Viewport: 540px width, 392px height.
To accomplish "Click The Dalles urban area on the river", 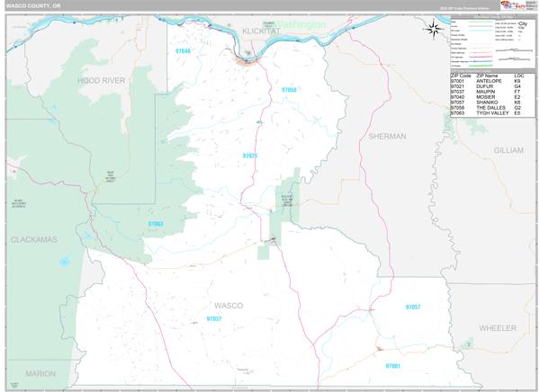I will tap(247, 62).
